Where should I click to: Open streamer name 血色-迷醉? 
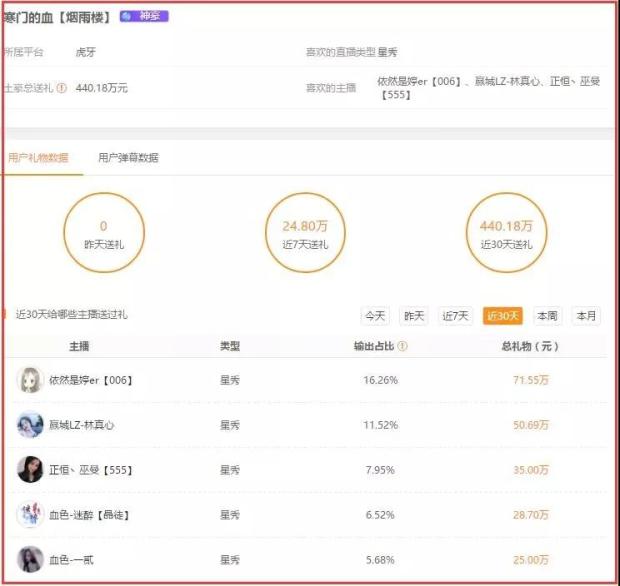click(x=89, y=515)
